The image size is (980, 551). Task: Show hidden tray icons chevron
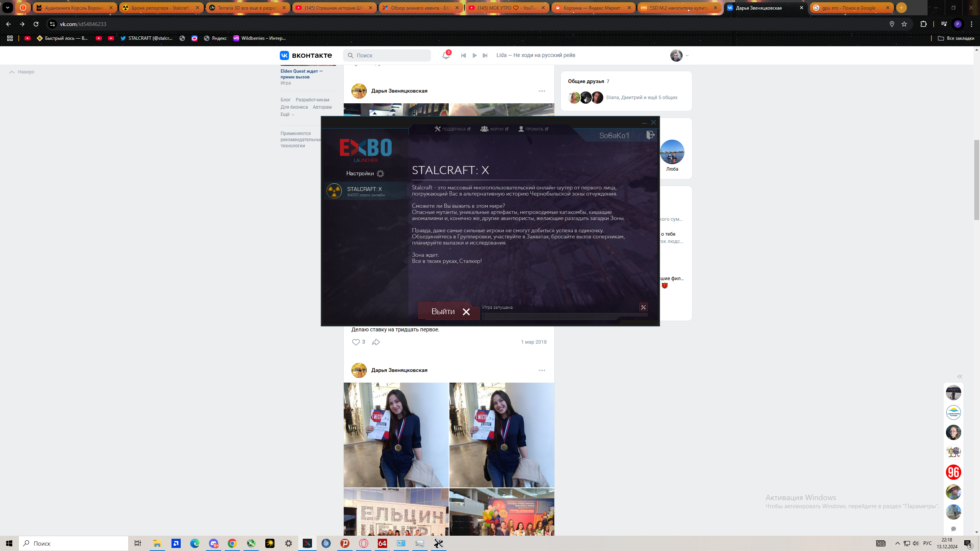[898, 543]
